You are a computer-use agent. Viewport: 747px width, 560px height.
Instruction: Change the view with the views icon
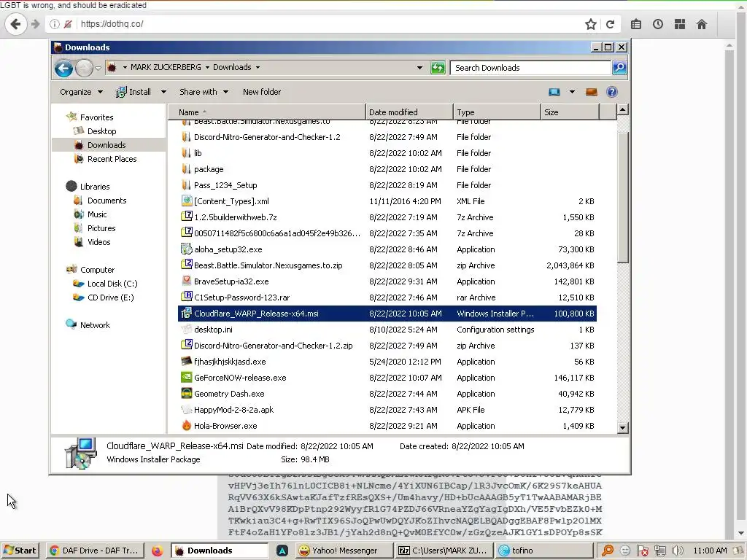pos(554,92)
